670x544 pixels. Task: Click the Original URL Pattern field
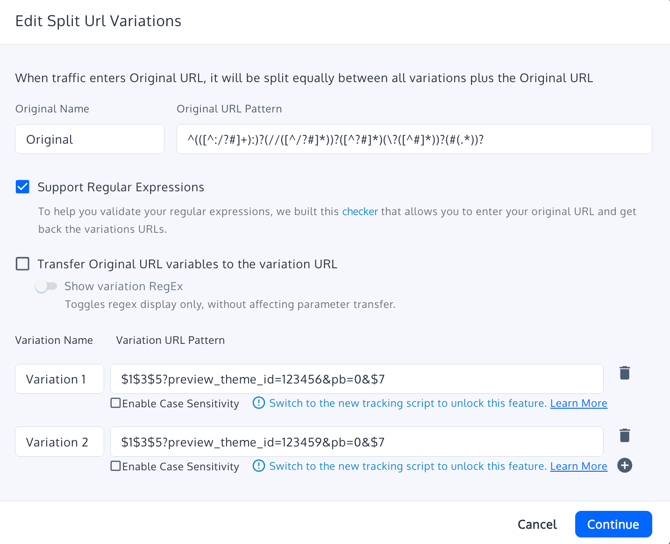tap(414, 139)
